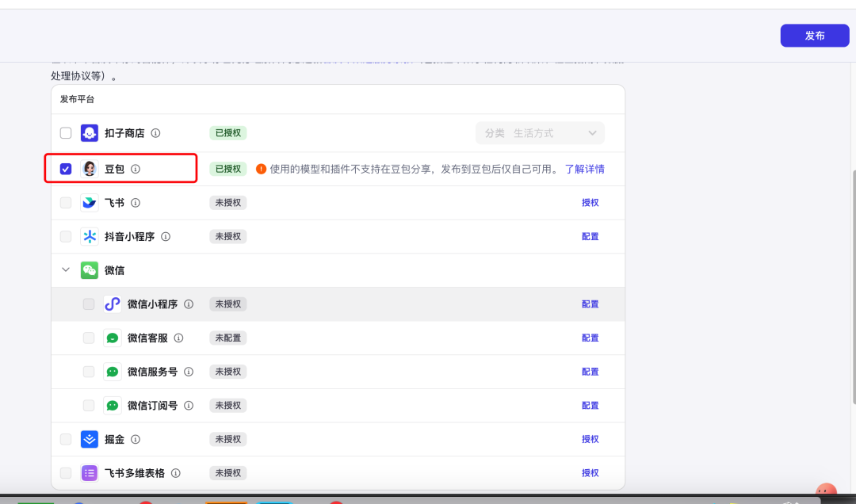Click 配置 link for 微信订阅号
Image resolution: width=856 pixels, height=504 pixels.
[x=590, y=406]
